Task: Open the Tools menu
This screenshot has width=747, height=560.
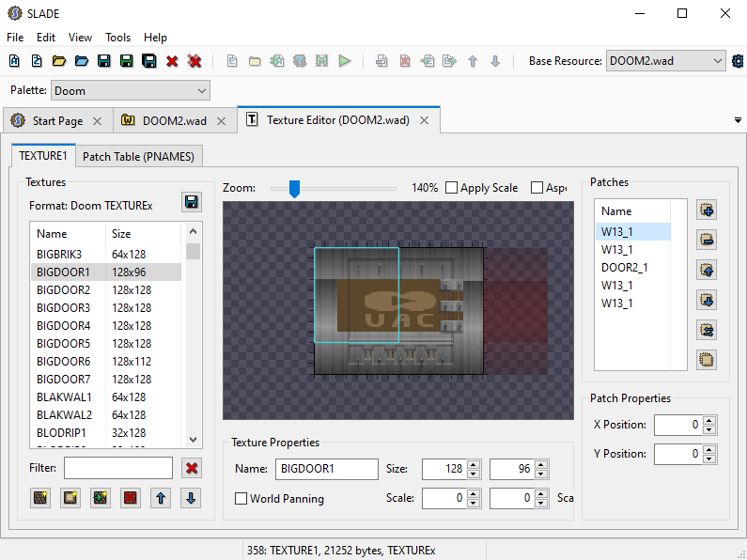Action: pyautogui.click(x=117, y=38)
